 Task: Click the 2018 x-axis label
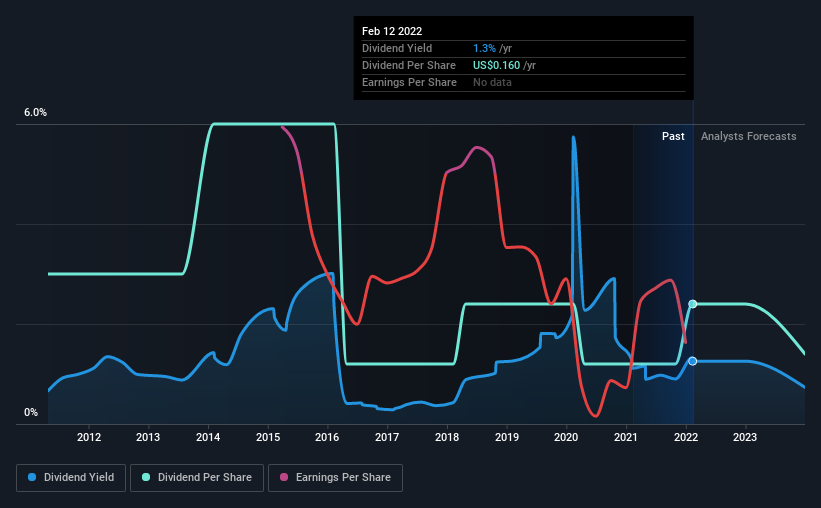447,437
